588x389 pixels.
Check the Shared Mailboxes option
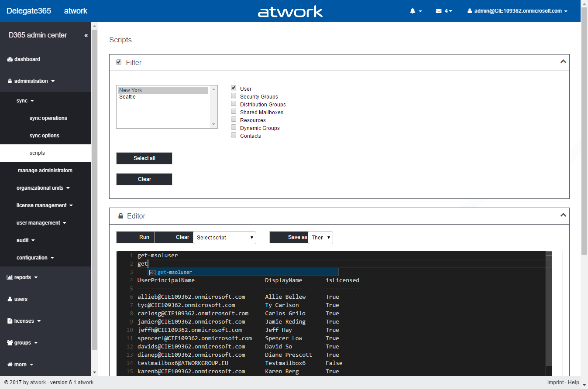234,112
